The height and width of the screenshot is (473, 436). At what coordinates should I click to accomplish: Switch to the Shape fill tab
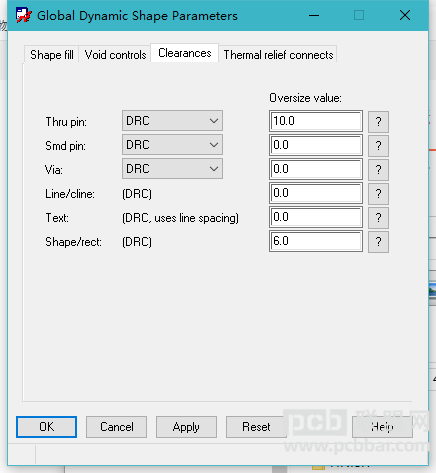click(52, 54)
